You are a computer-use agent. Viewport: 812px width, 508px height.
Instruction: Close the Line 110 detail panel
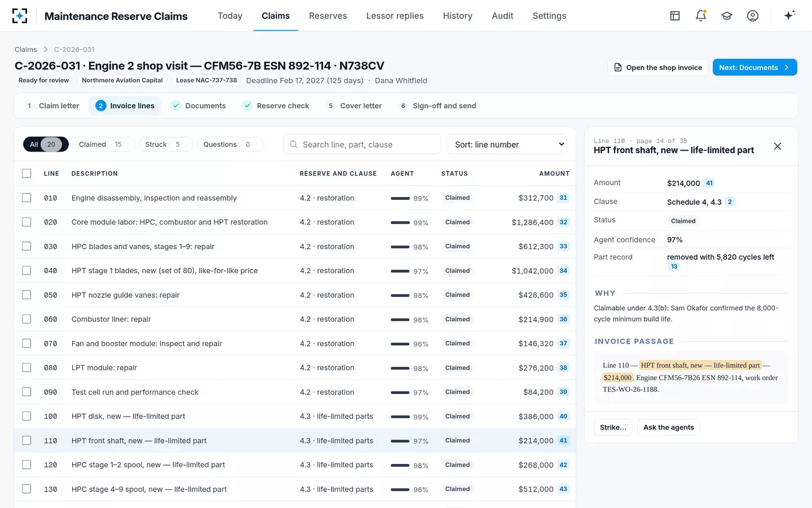click(778, 146)
